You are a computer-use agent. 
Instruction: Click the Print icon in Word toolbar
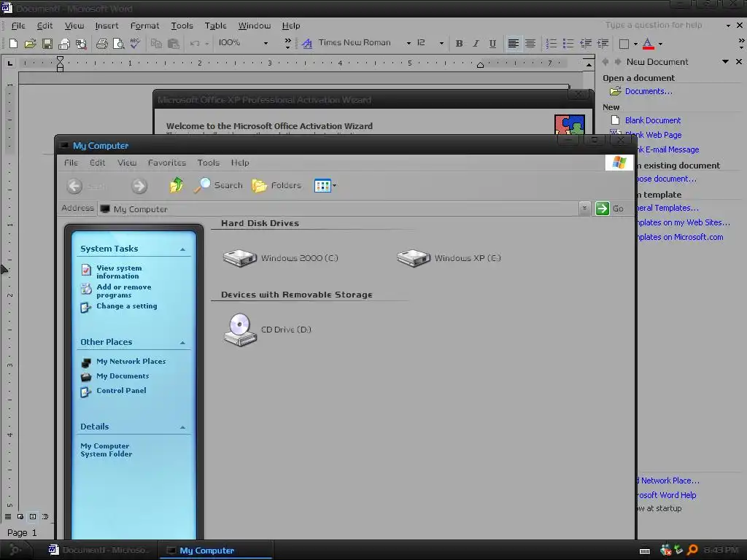(101, 44)
